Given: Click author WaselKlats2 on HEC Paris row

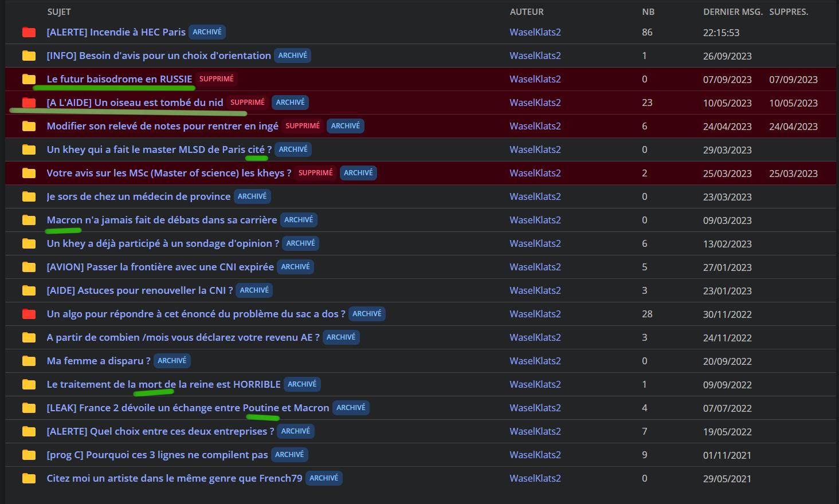Looking at the screenshot, I should coord(535,33).
